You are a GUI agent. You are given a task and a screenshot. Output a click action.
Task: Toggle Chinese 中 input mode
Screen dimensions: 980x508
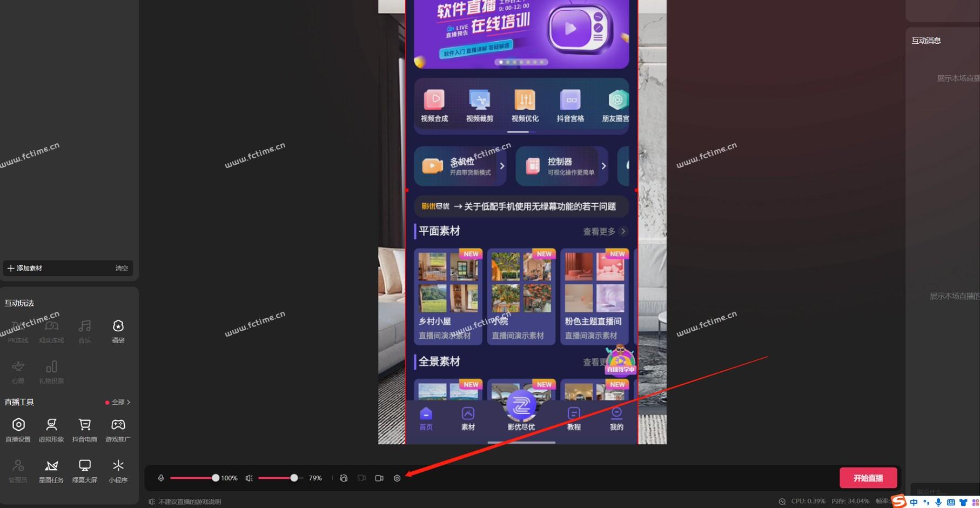[x=914, y=503]
